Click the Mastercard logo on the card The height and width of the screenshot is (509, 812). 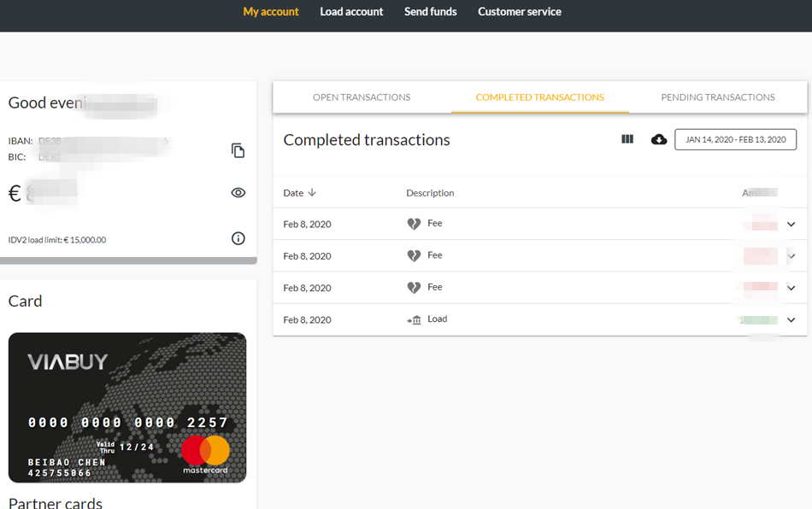tap(205, 454)
